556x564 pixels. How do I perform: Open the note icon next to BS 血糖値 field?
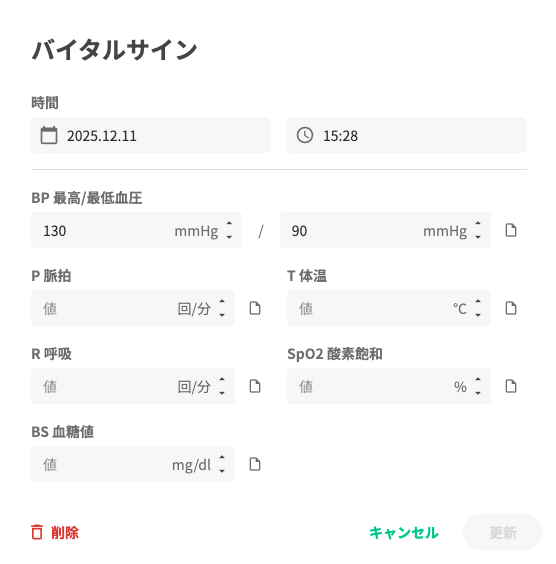click(255, 464)
